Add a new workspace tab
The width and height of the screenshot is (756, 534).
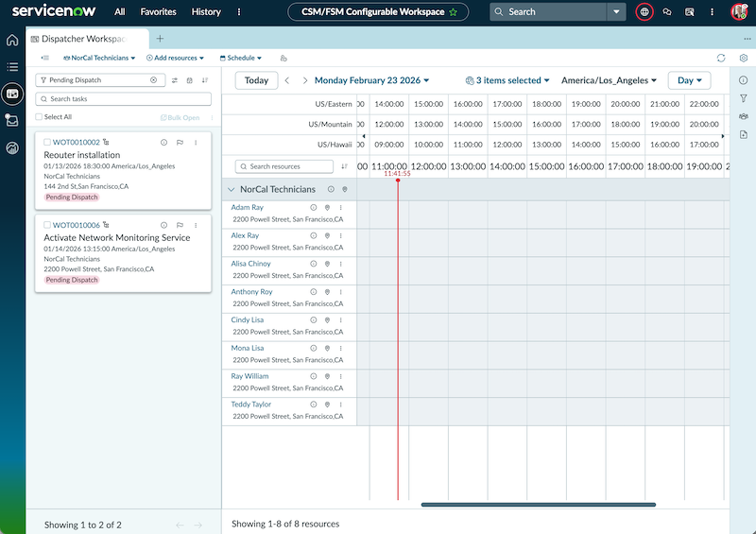click(160, 39)
